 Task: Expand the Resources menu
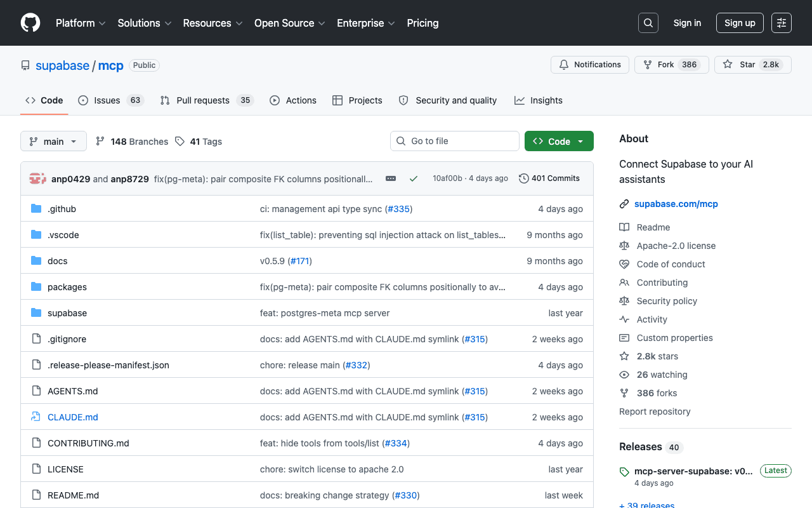click(213, 23)
